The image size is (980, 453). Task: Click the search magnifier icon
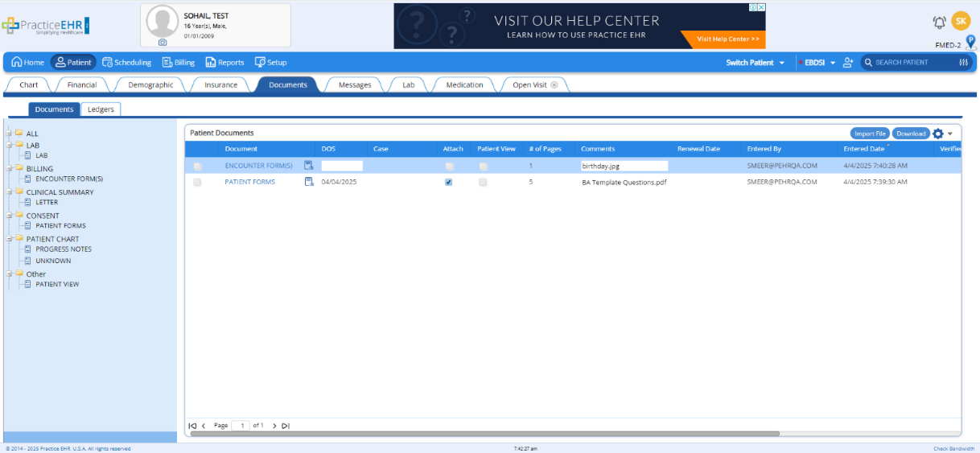point(868,62)
